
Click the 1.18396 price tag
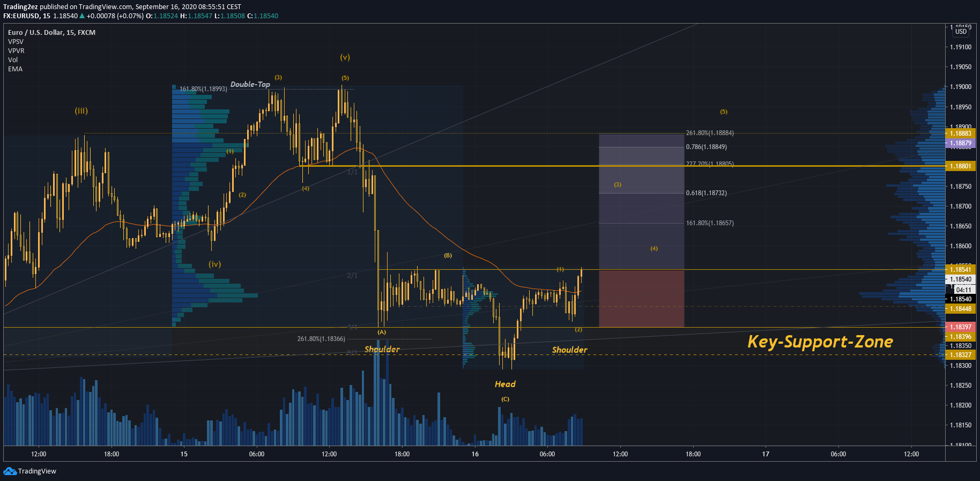point(961,337)
